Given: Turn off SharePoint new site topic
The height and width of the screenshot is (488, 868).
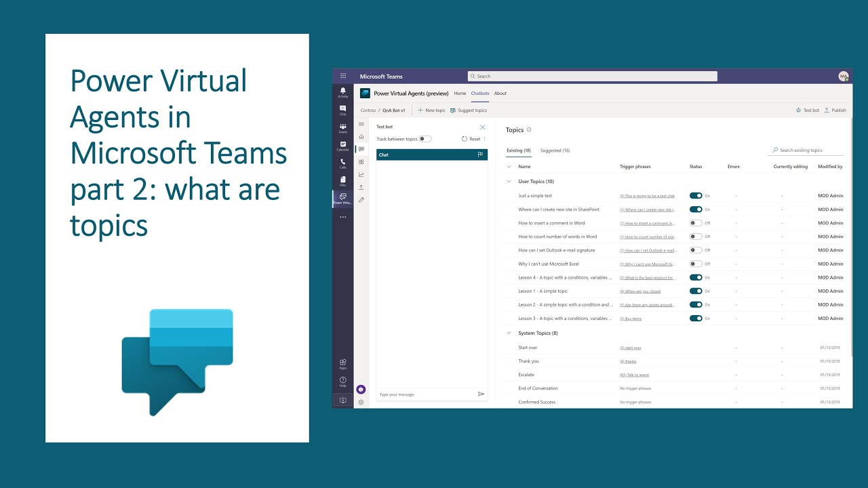Looking at the screenshot, I should point(696,209).
